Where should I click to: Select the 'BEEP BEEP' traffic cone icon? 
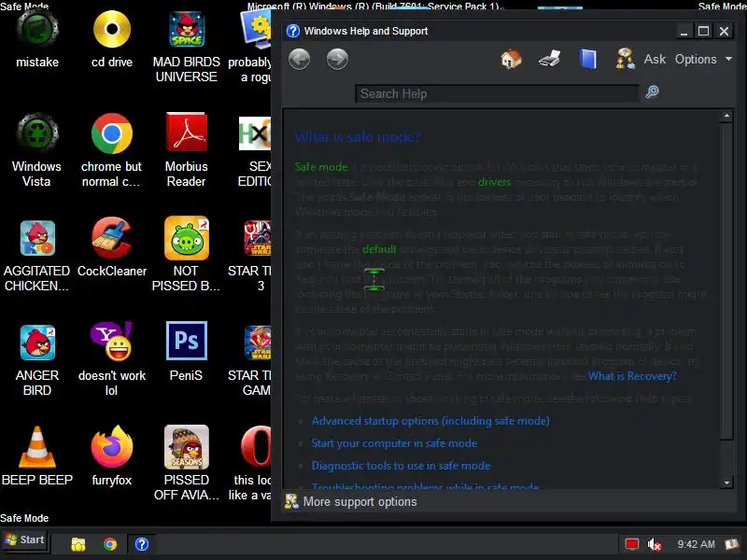(x=37, y=447)
